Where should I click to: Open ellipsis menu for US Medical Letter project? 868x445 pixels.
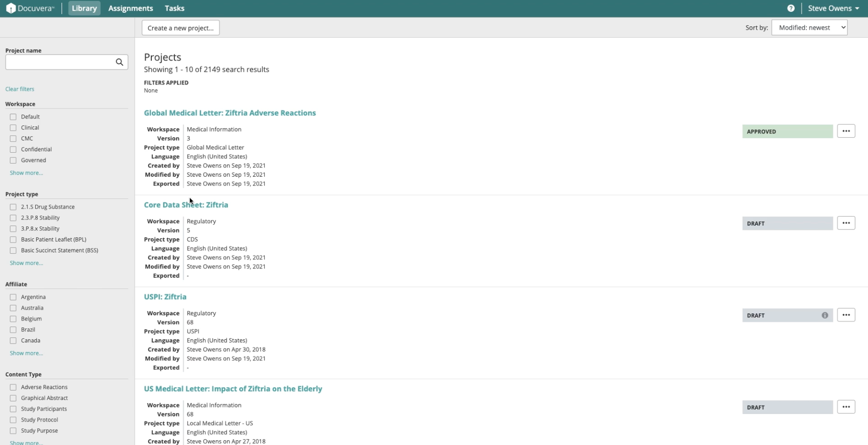point(846,407)
